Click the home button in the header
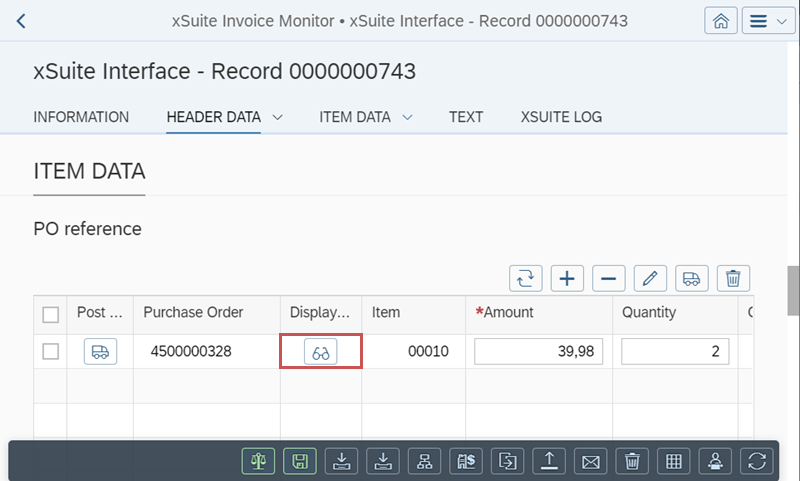The image size is (800, 481). click(x=720, y=21)
